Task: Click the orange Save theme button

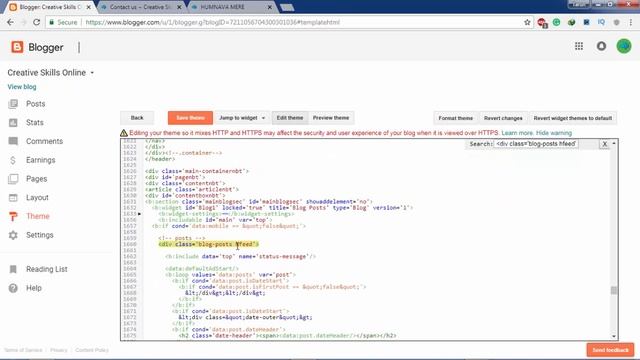Action: coord(190,118)
